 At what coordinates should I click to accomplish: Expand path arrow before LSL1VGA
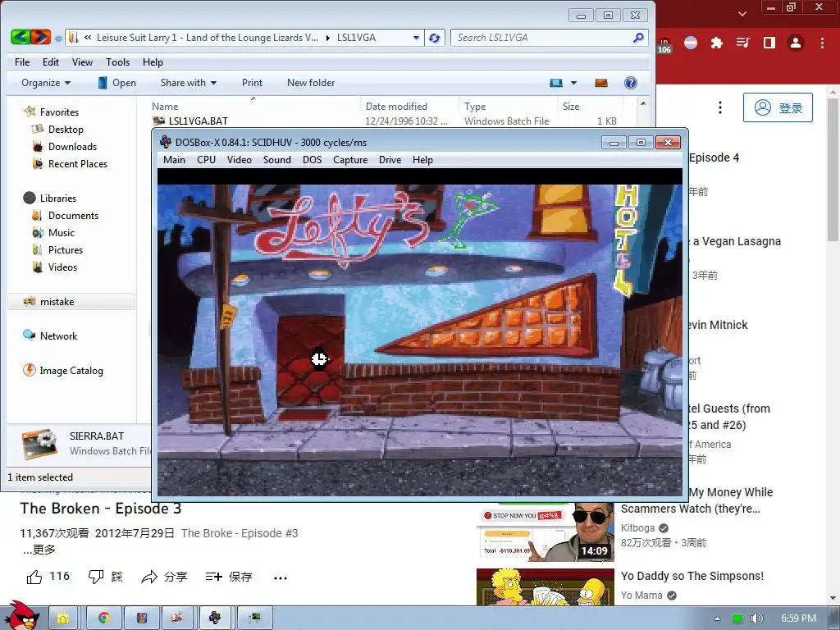click(328, 38)
